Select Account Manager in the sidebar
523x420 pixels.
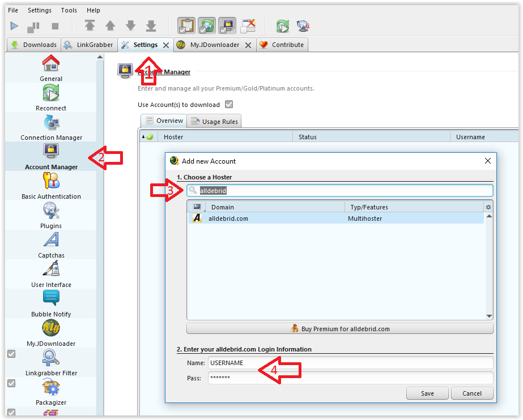point(50,157)
